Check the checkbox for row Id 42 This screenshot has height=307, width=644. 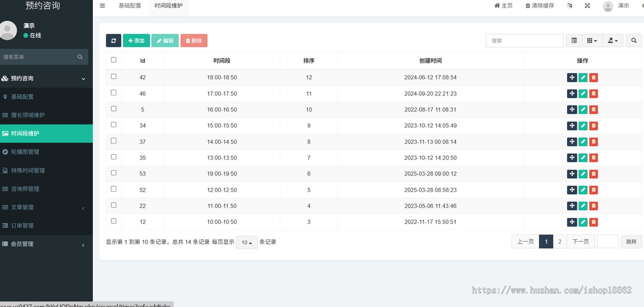(x=113, y=77)
